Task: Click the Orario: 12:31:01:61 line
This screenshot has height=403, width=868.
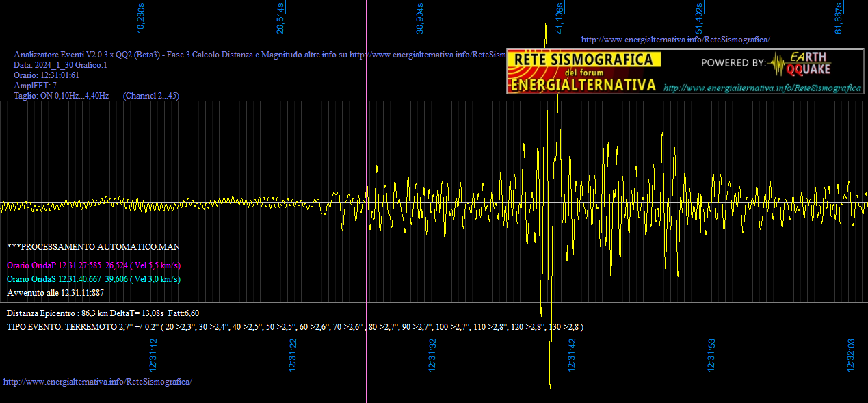Action: coord(47,75)
